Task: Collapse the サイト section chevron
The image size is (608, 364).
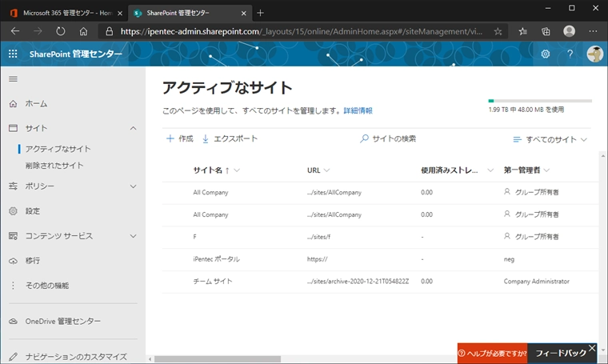Action: point(133,128)
